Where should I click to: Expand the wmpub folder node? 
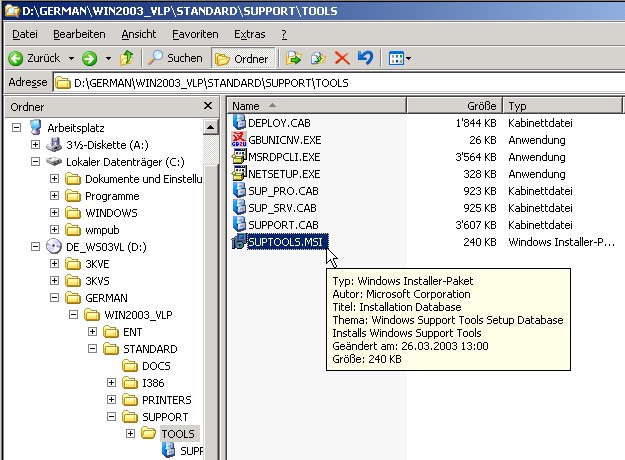click(55, 230)
